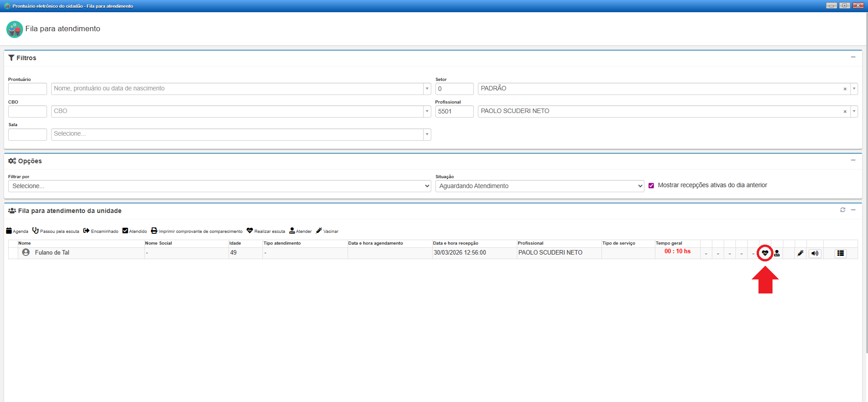Open the Situação Aguardando Atendimento dropdown
The height and width of the screenshot is (402, 868).
[539, 186]
